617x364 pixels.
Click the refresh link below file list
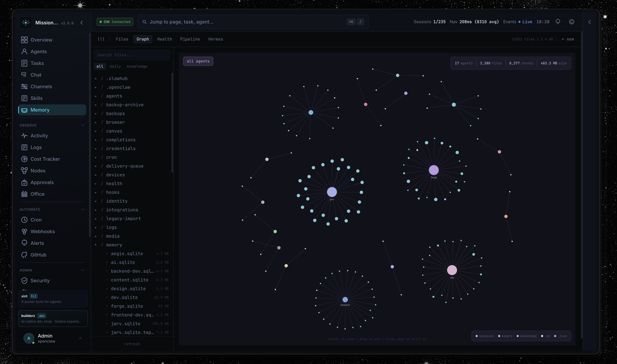tap(132, 344)
